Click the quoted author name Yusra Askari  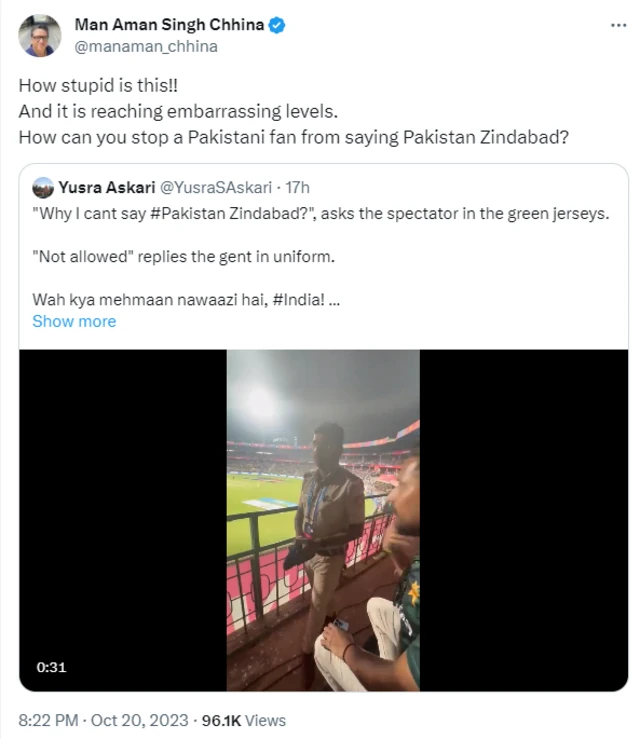click(99, 187)
